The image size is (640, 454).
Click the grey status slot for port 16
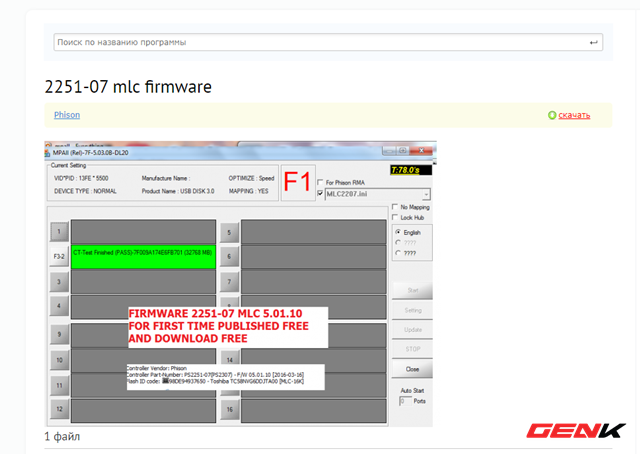(x=313, y=410)
